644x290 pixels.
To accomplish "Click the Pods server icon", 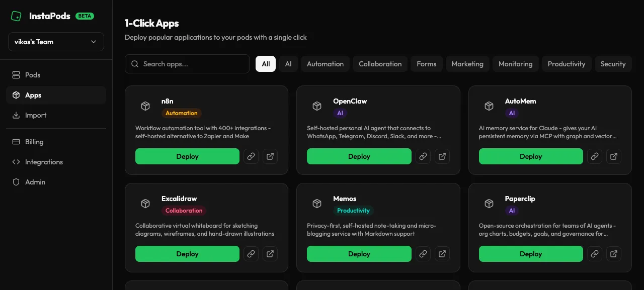I will [x=16, y=75].
